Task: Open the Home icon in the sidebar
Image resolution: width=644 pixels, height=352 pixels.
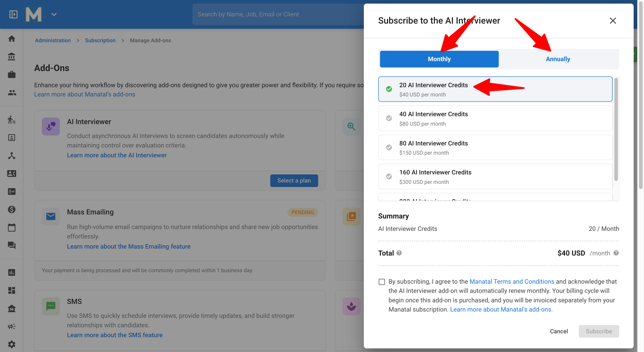Action: point(11,38)
